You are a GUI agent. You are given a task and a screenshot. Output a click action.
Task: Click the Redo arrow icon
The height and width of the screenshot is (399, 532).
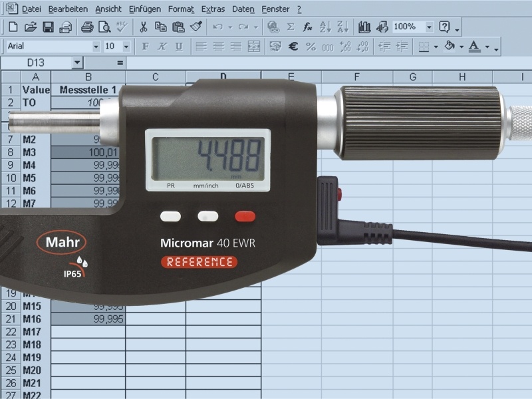(243, 27)
